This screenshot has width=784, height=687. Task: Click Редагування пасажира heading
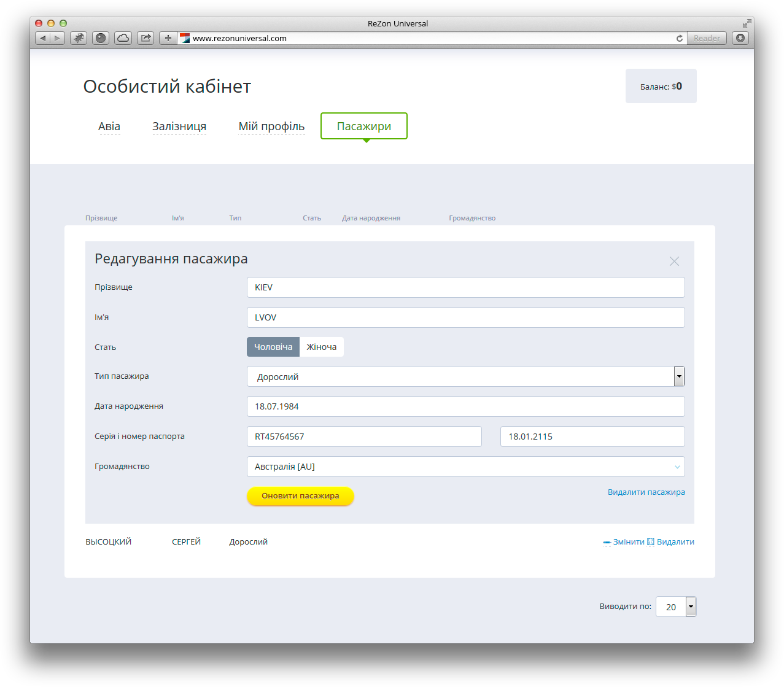(x=171, y=259)
